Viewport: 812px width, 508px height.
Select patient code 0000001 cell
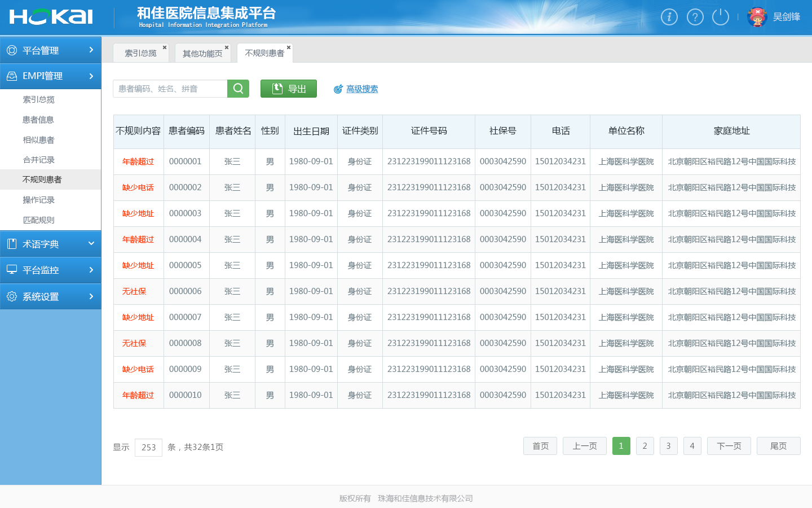pos(186,161)
